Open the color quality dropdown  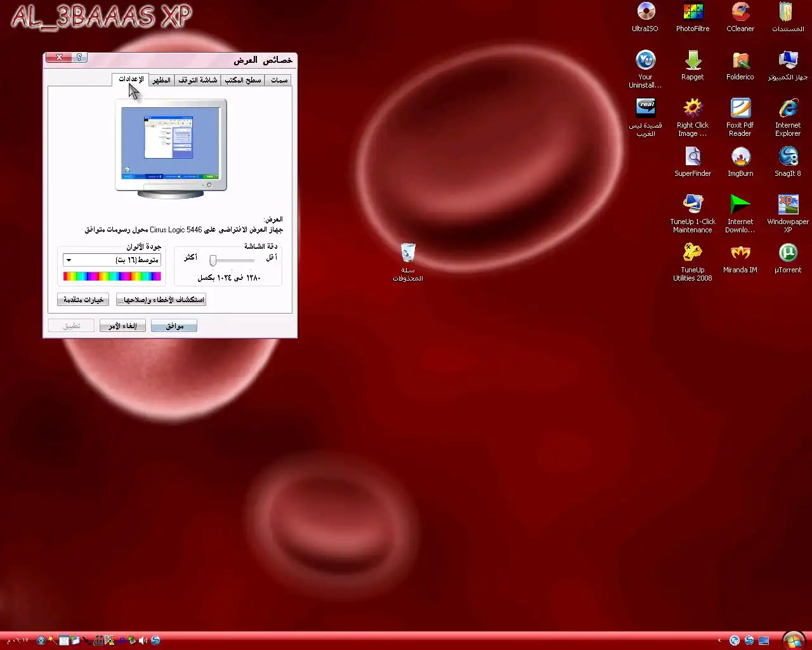112,260
